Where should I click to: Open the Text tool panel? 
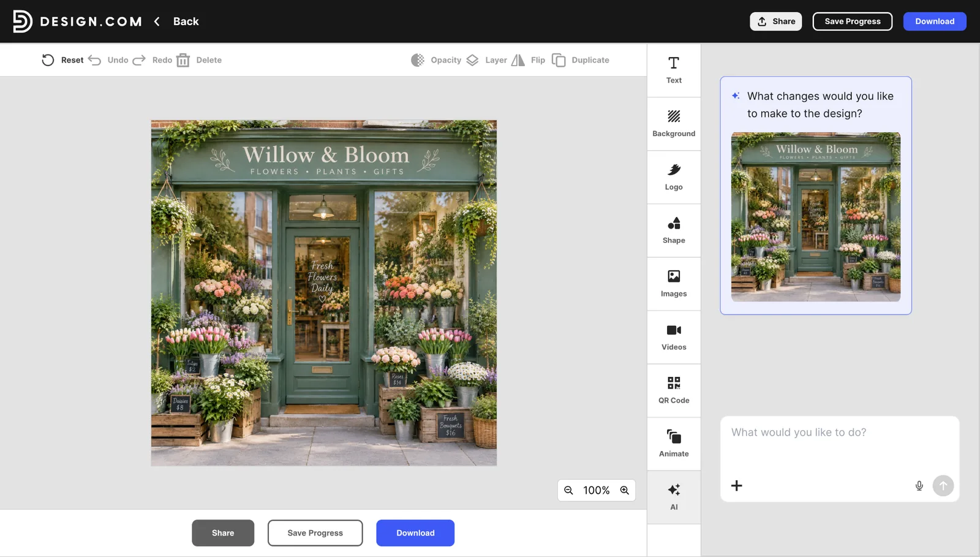coord(674,70)
